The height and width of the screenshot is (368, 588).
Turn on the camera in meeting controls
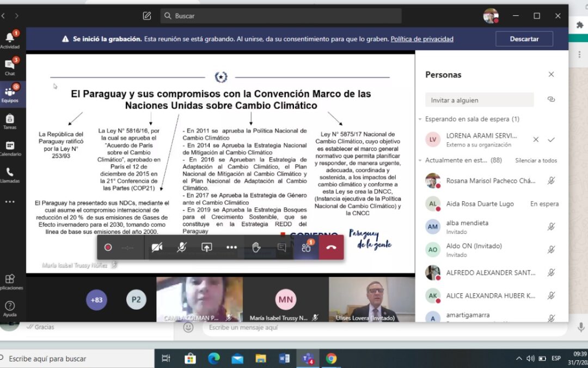point(157,247)
